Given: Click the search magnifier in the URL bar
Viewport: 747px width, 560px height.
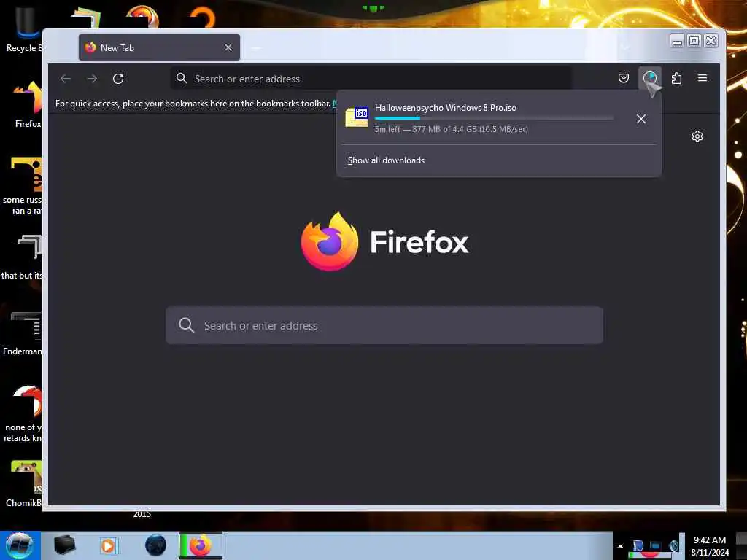Looking at the screenshot, I should point(182,78).
